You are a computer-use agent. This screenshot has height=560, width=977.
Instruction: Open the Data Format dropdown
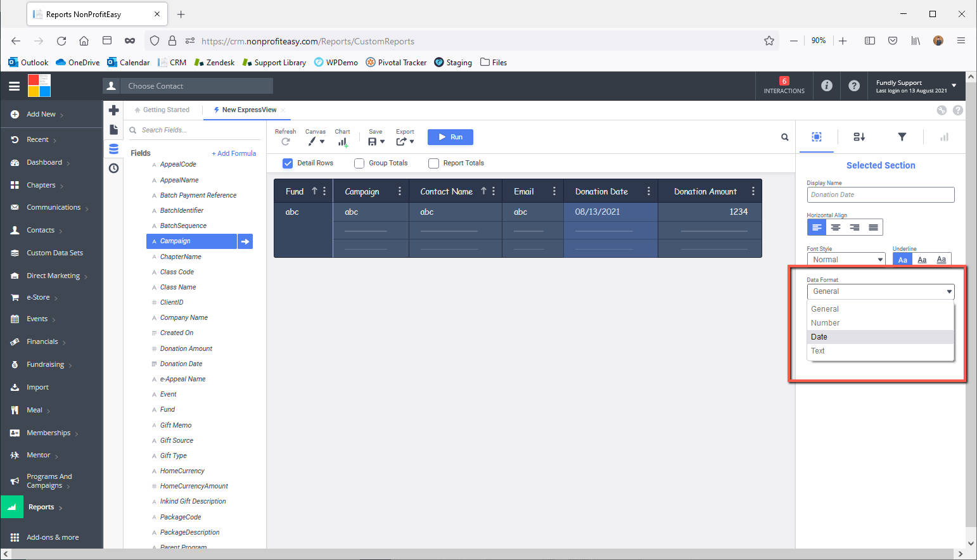(x=881, y=291)
